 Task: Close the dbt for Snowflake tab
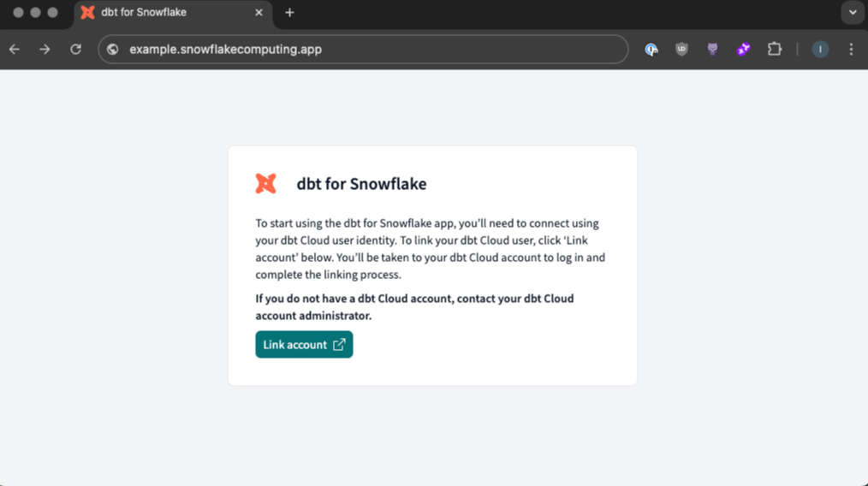[259, 13]
